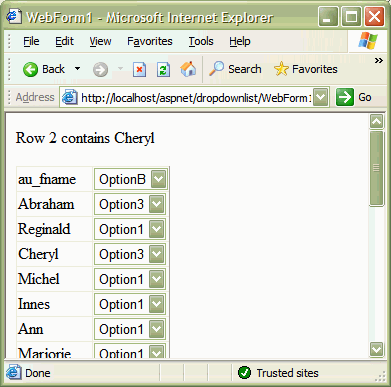
Task: Click the vertical scrollbar down arrow
Action: pos(377,349)
